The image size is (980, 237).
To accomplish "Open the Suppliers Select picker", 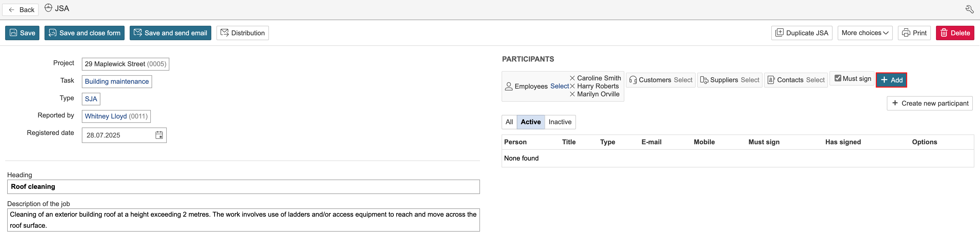I will pyautogui.click(x=749, y=80).
